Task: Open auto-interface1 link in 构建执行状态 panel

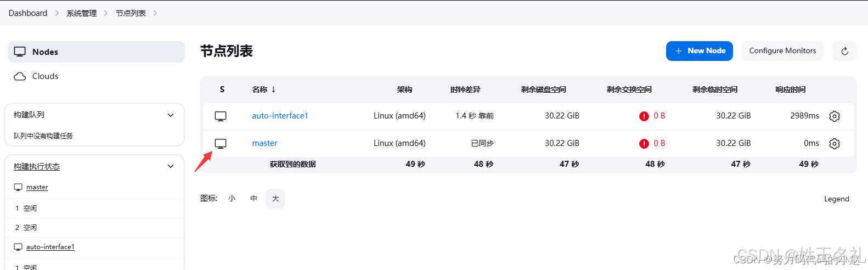Action: (x=50, y=247)
